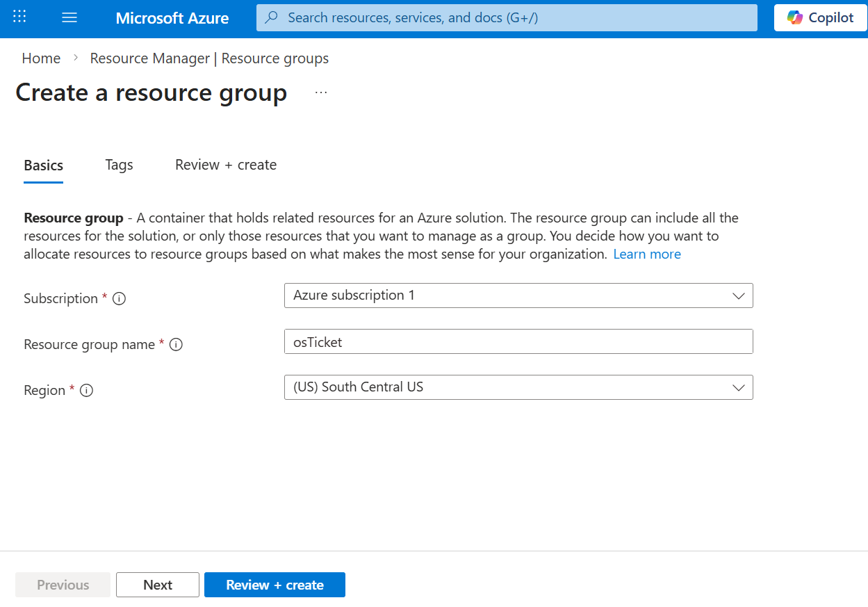
Task: Click the blue Review + create button
Action: 275,585
